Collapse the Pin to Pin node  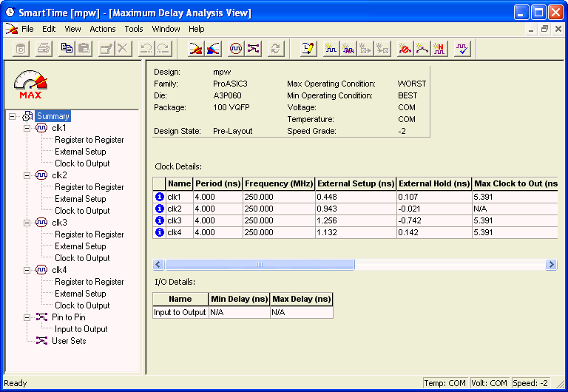click(27, 318)
